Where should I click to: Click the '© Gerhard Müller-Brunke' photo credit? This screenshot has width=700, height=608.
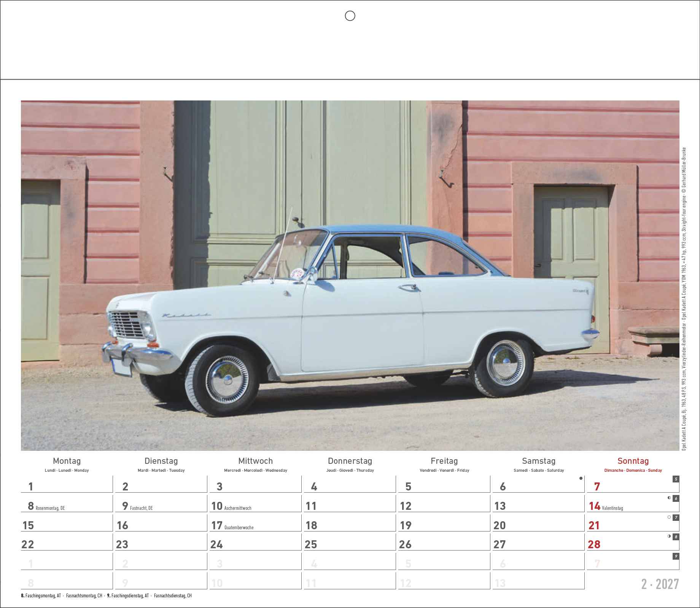coord(684,171)
